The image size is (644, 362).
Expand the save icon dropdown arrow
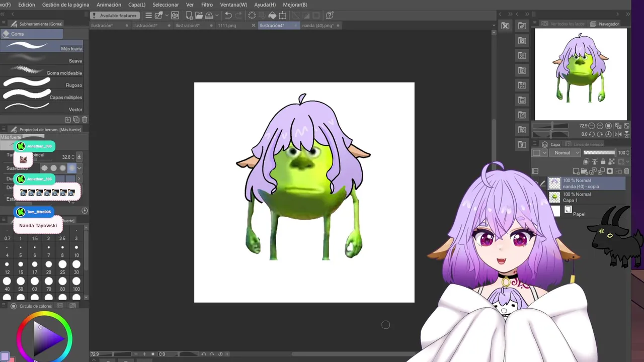point(217,16)
